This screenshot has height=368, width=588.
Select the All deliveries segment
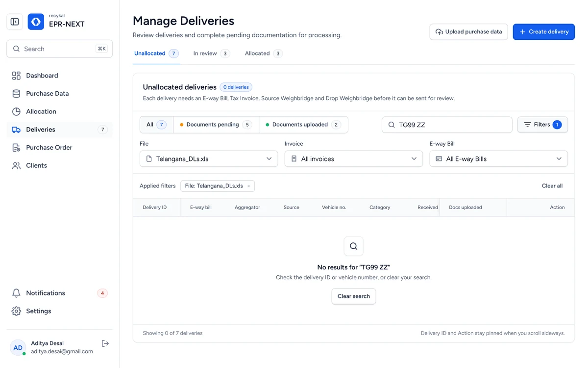tap(156, 125)
